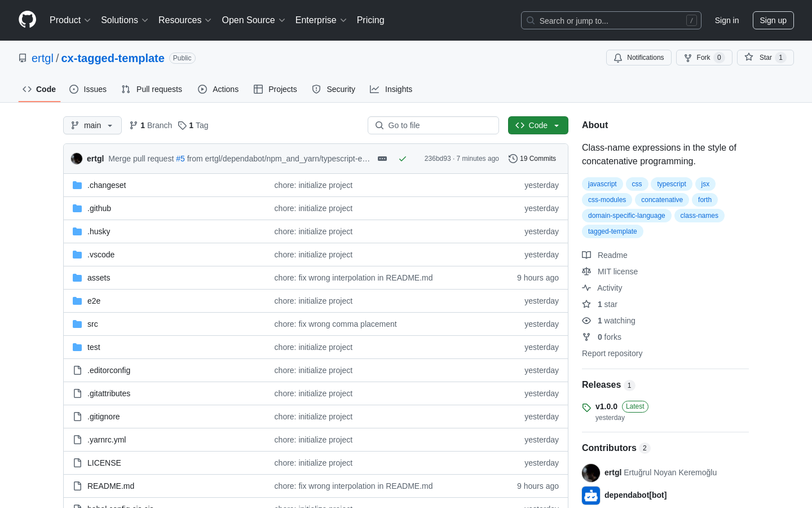Open the Pricing page

click(370, 20)
